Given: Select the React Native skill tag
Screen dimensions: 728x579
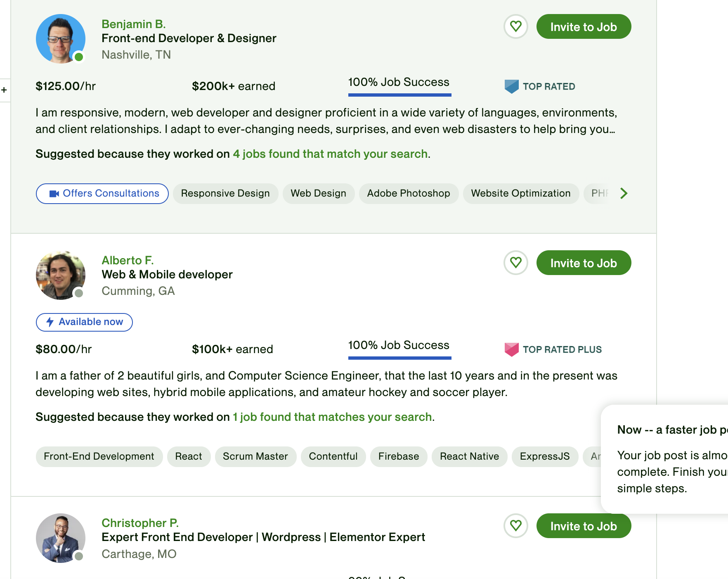Looking at the screenshot, I should [469, 456].
